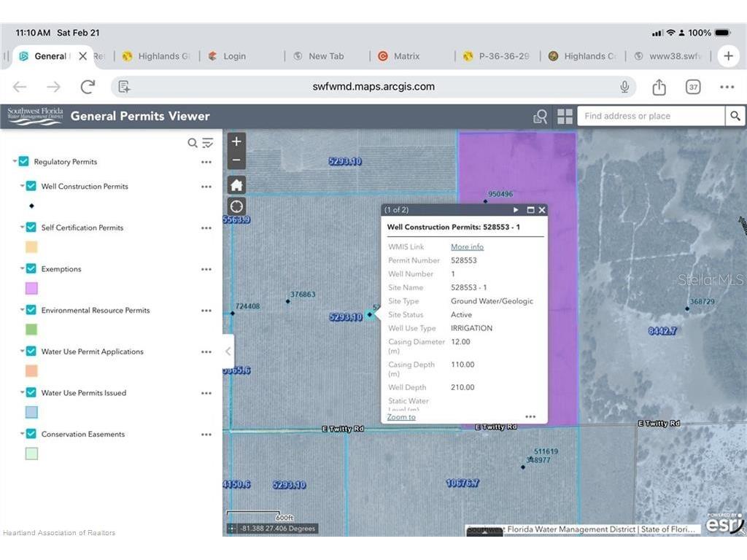This screenshot has width=747, height=560.
Task: Open Exemptions layer options menu
Action: pyautogui.click(x=206, y=269)
